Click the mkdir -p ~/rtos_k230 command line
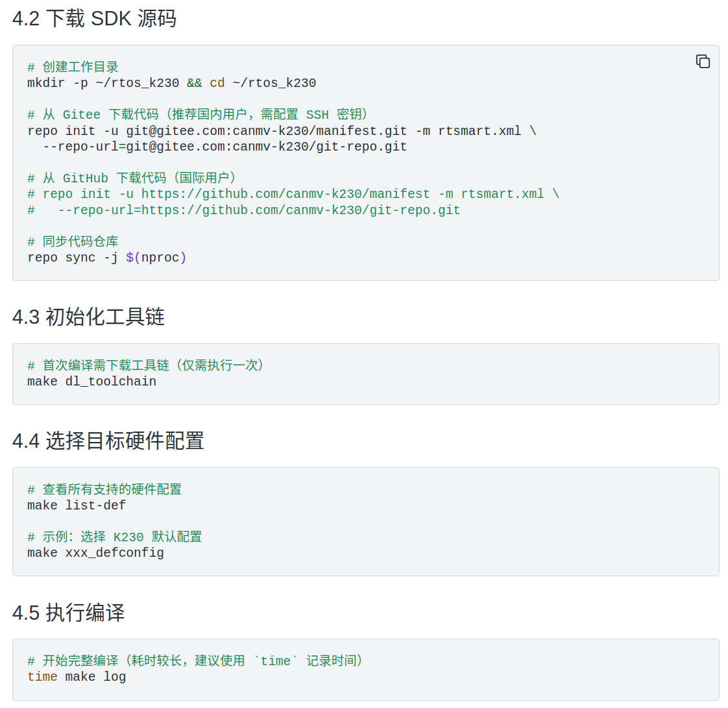This screenshot has width=728, height=708. tap(171, 82)
